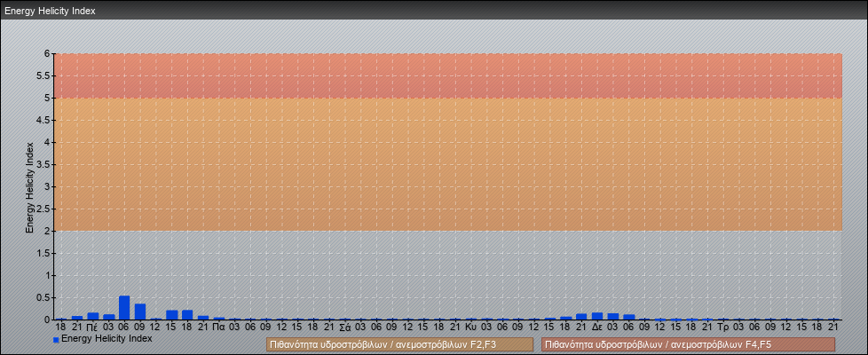The width and height of the screenshot is (868, 355).
Task: Click the blue bar directly above the Δε label
Action: point(596,316)
